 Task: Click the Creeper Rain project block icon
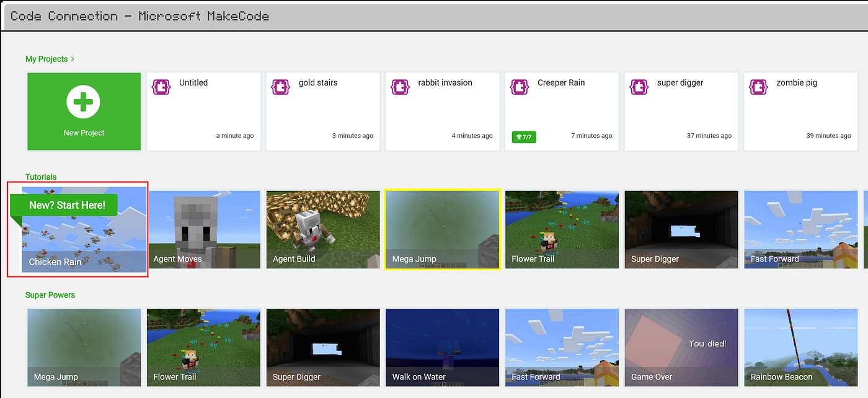[520, 87]
